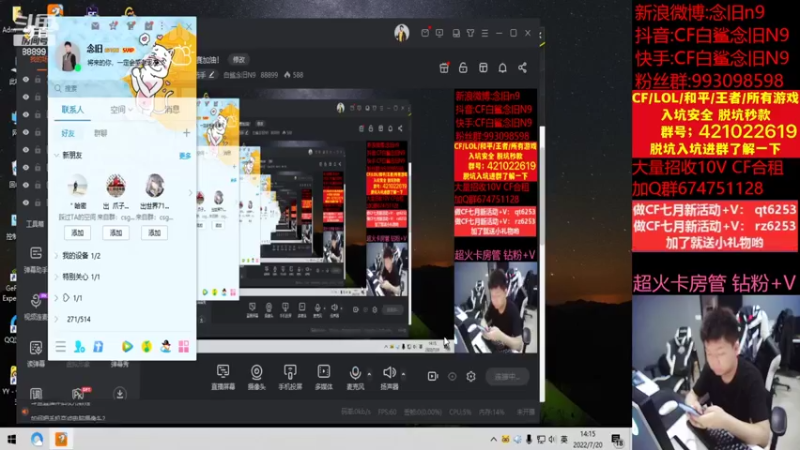
Task: Click the 修改 edit title button
Action: coord(239,60)
